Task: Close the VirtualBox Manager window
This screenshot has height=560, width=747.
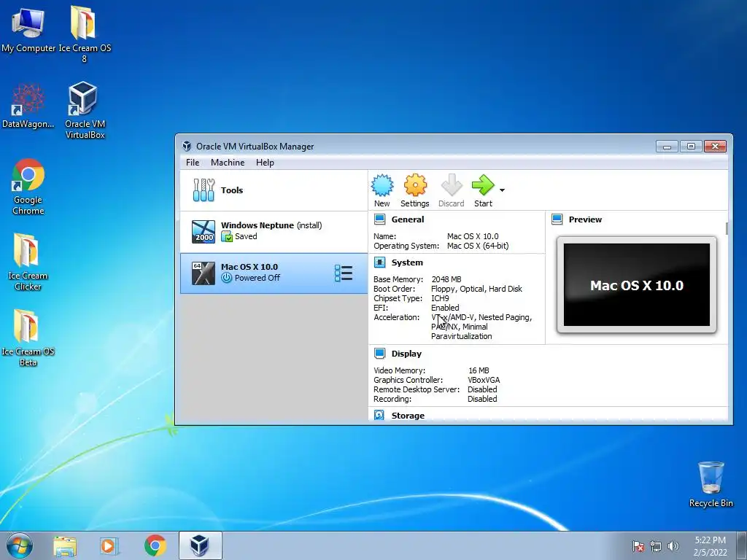Action: point(715,147)
